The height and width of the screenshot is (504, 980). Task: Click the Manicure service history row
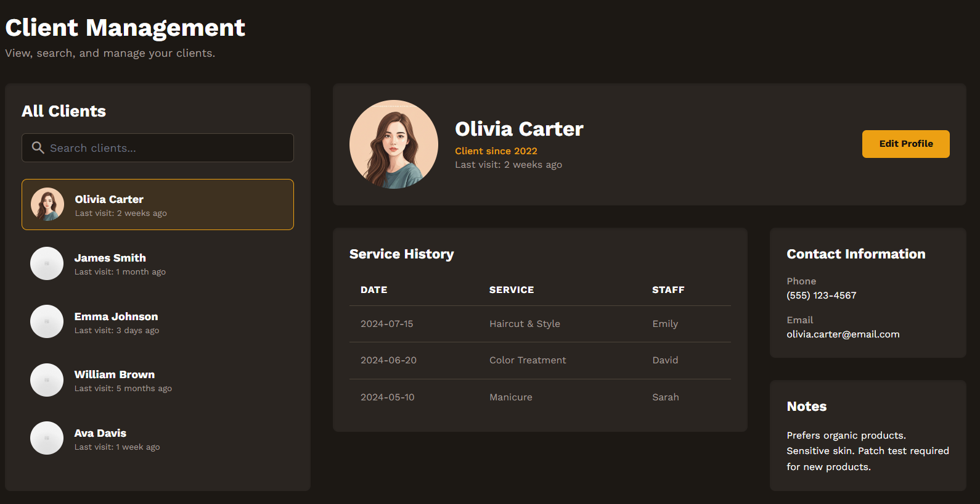point(539,397)
